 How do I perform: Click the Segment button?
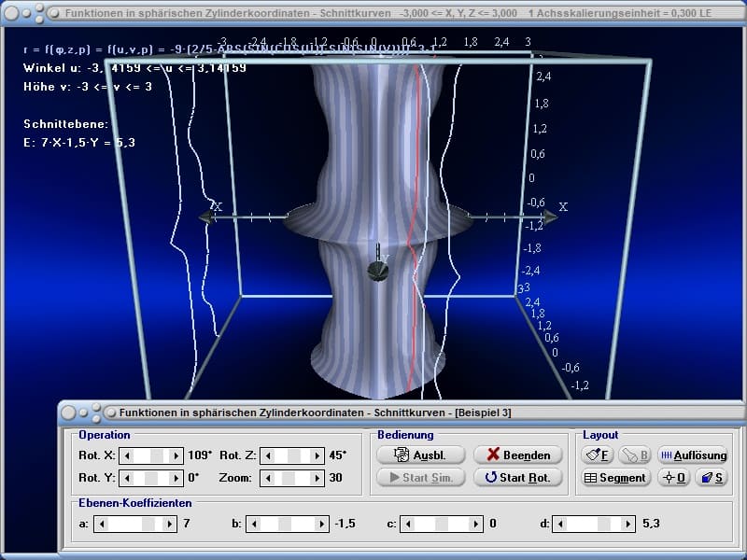[x=614, y=477]
